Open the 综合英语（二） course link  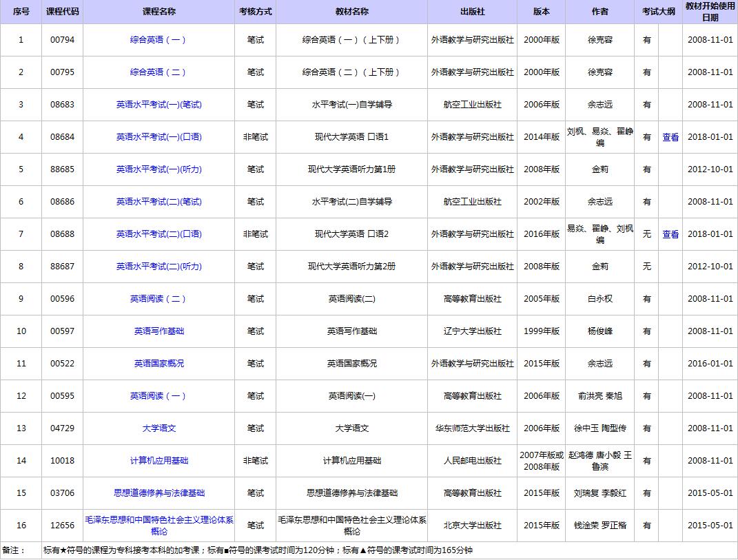click(158, 72)
